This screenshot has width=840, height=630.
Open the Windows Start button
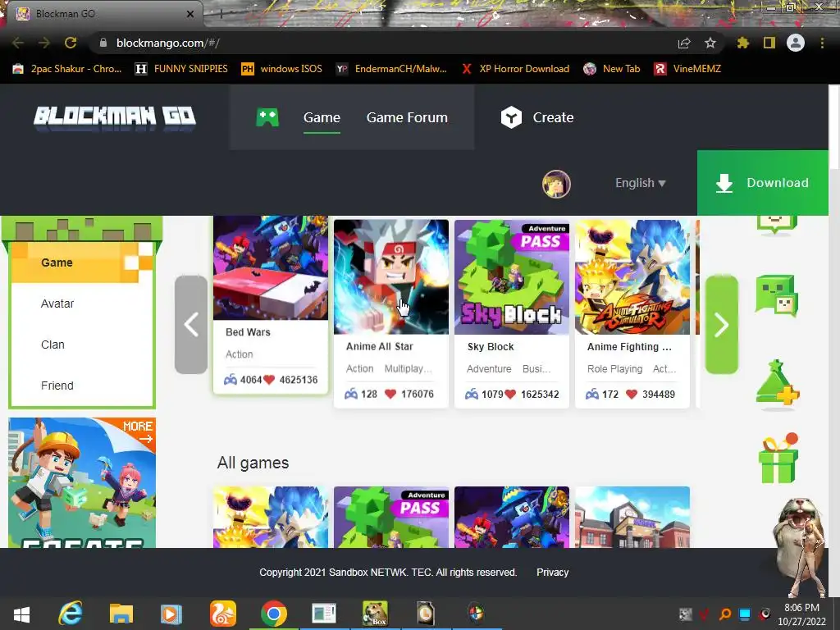pos(21,614)
